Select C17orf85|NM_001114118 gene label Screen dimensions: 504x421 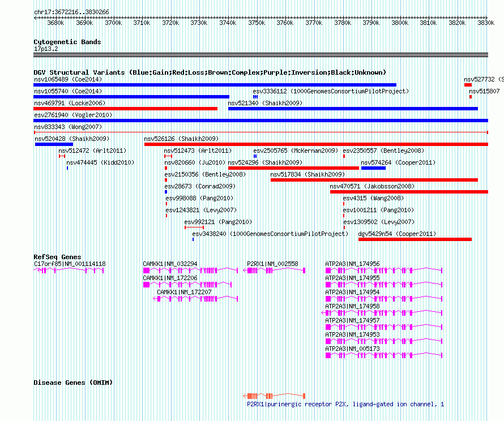pos(70,264)
